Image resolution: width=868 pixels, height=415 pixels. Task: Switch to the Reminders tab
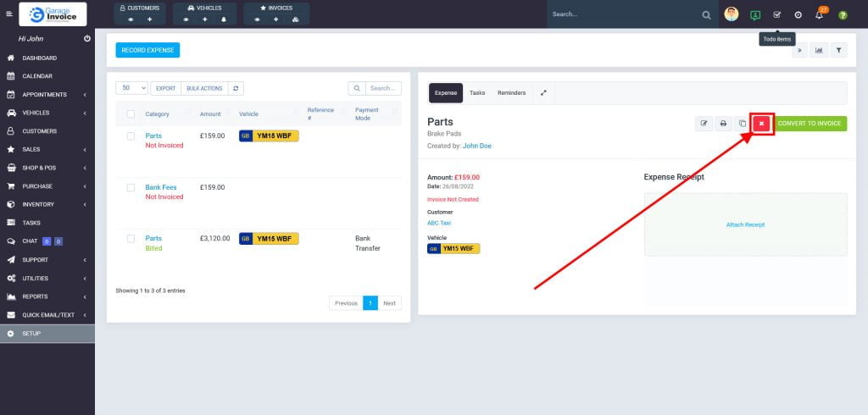point(511,93)
